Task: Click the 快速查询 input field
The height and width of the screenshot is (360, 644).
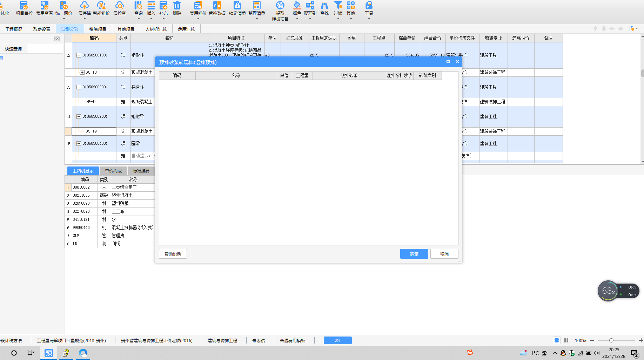Action: click(x=45, y=49)
